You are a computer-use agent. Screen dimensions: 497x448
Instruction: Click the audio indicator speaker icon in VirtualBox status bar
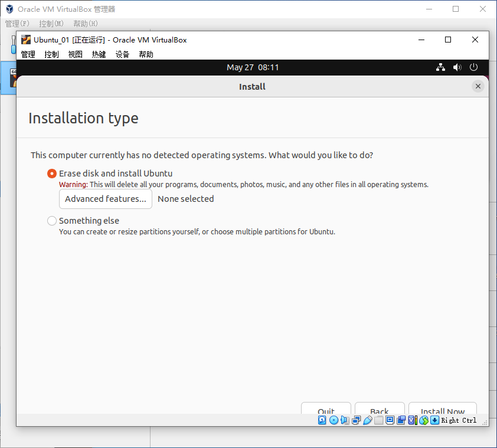point(345,420)
